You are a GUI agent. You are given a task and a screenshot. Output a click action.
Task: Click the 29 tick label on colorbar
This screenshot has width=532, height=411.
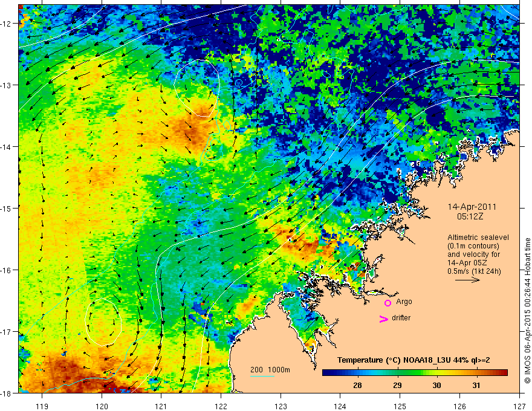coord(397,385)
